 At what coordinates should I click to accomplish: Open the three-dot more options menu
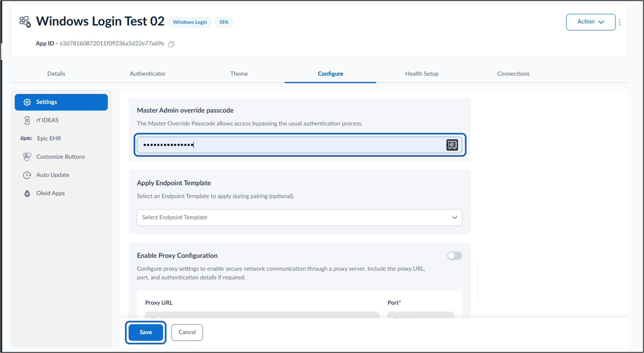[619, 22]
